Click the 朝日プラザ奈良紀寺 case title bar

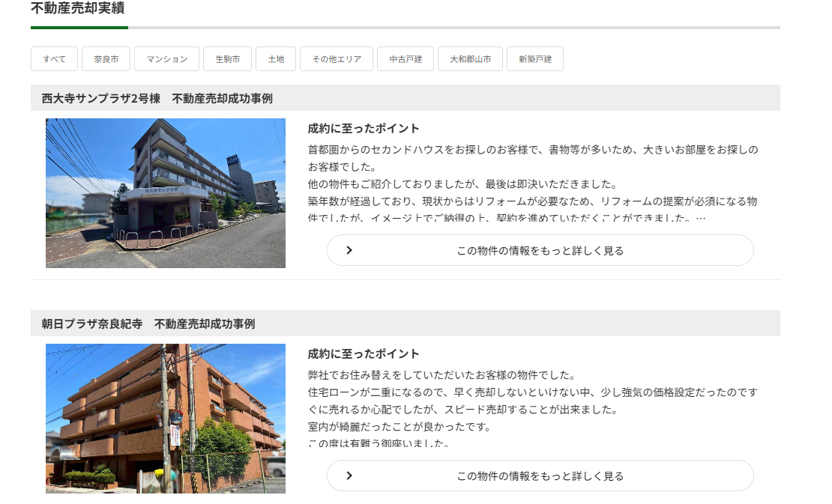[x=148, y=324]
